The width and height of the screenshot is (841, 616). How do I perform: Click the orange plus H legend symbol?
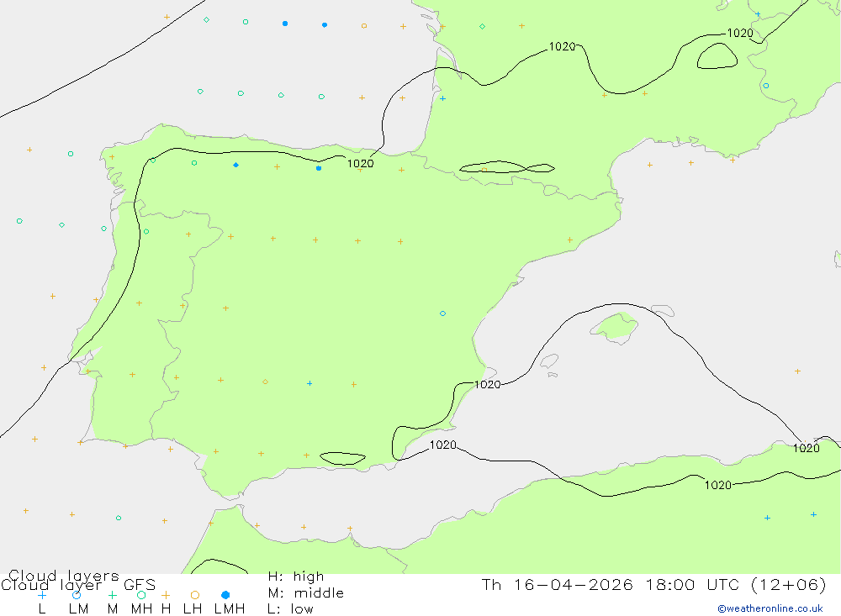[166, 595]
